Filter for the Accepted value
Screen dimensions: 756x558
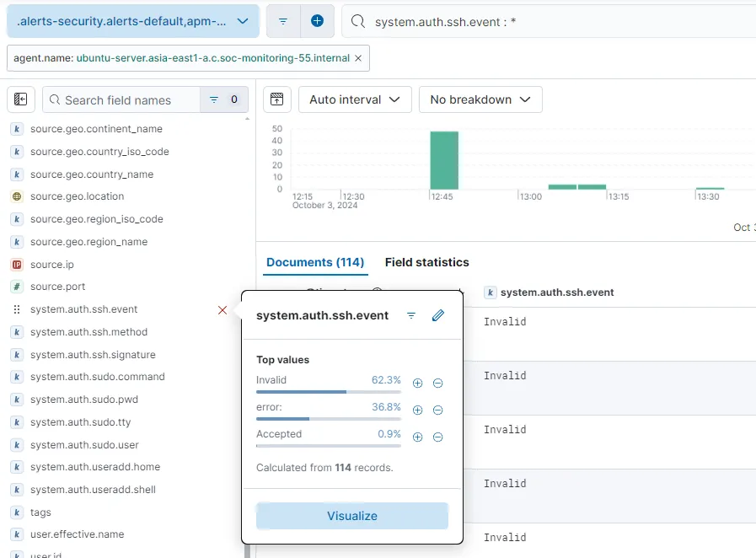pos(417,437)
